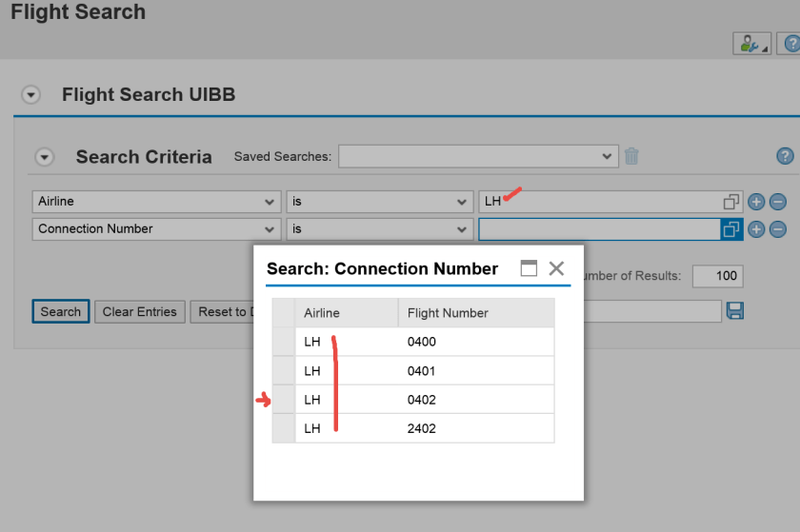
Task: Add criteria row after Airline row
Action: (x=757, y=202)
